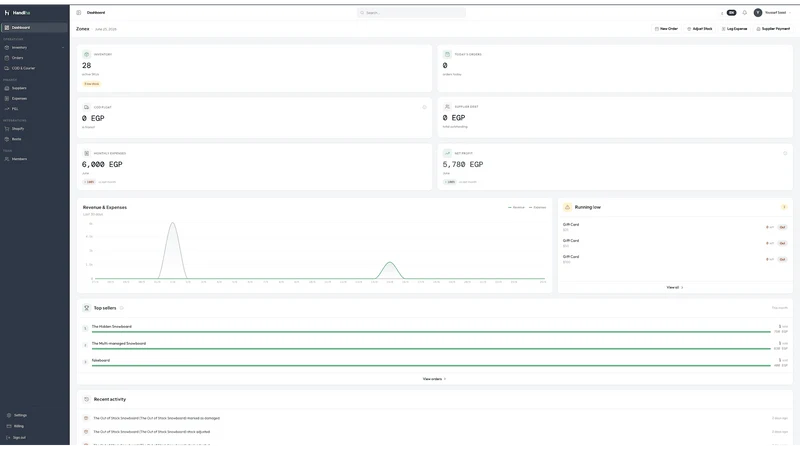Collapse the sidebar with the panel toggle icon
The height and width of the screenshot is (450, 800).
(79, 13)
